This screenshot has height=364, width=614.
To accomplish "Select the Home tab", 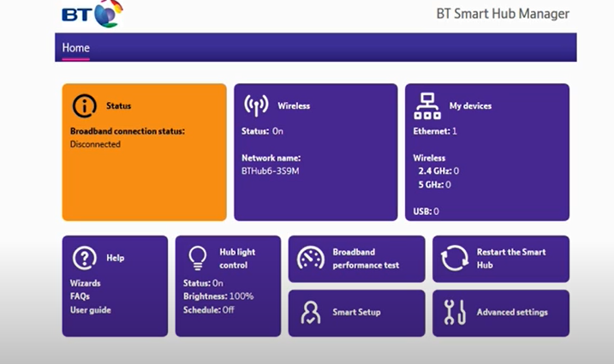I will point(75,48).
